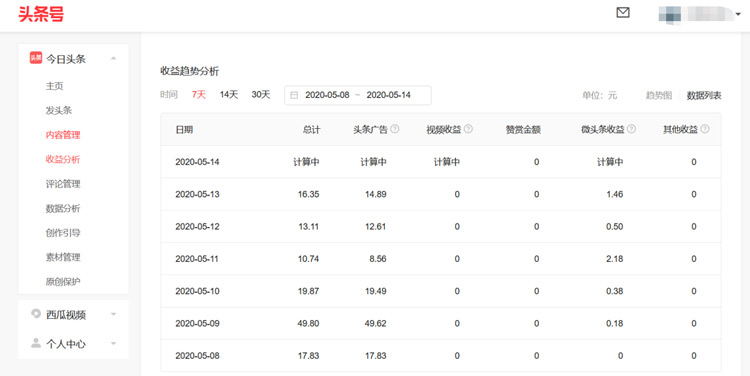Open 主页 in the sidebar
The height and width of the screenshot is (376, 750).
coord(55,86)
